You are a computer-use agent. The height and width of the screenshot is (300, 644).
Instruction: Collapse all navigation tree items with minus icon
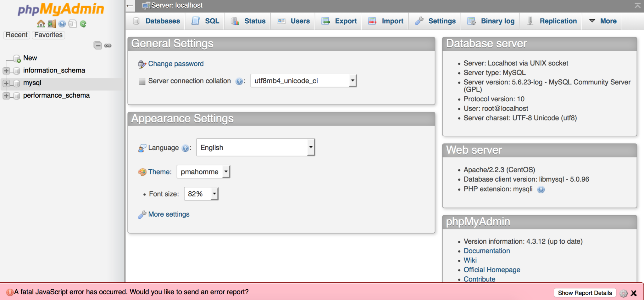tap(98, 45)
